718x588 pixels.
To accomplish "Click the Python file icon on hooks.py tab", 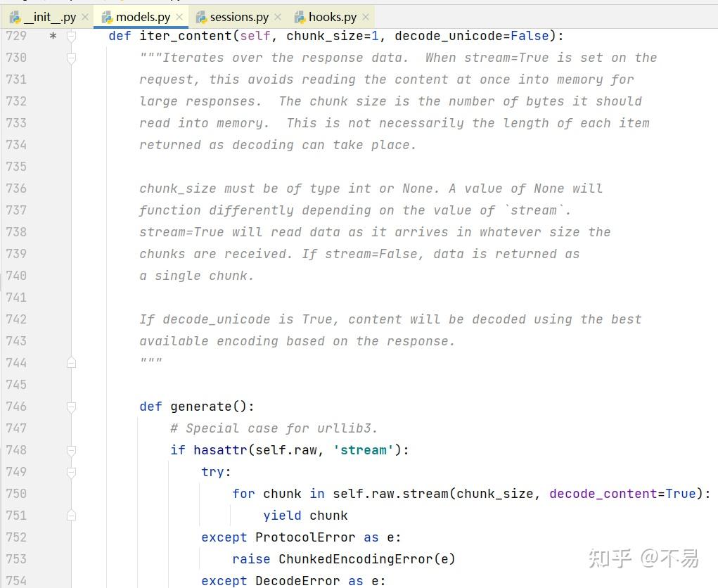I will [300, 17].
